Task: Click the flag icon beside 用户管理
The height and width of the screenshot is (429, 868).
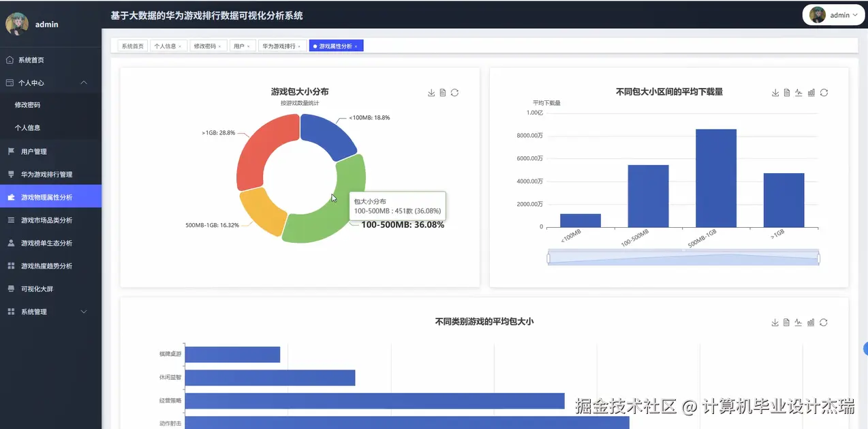Action: (10, 151)
